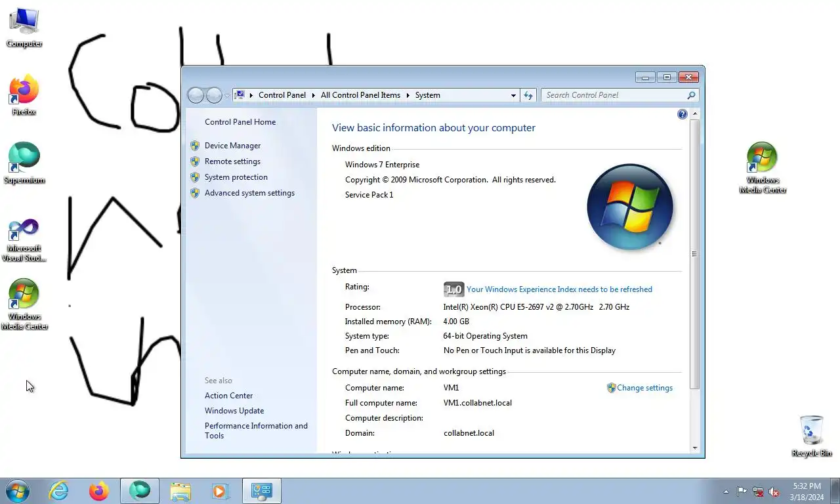This screenshot has width=840, height=504.
Task: Open Action Center link
Action: click(x=228, y=396)
